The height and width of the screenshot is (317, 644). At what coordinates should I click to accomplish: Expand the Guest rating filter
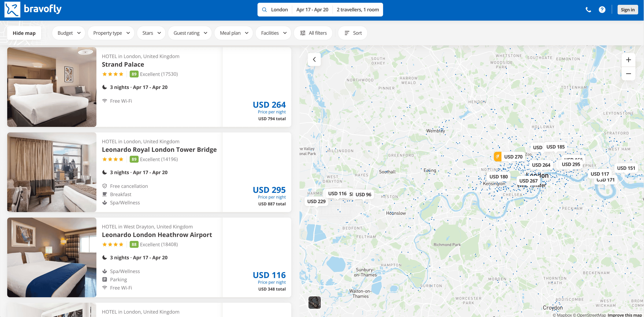tap(190, 33)
